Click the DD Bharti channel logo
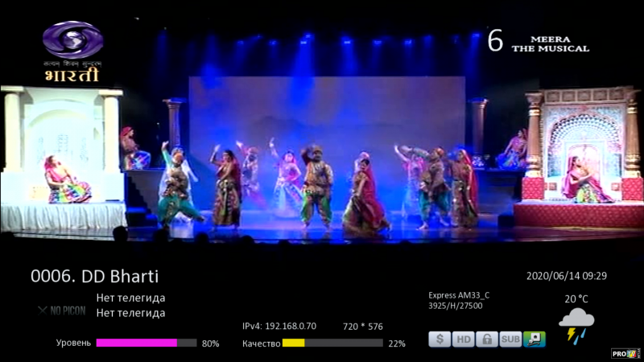Screen dimensions: 644x362 point(72,51)
